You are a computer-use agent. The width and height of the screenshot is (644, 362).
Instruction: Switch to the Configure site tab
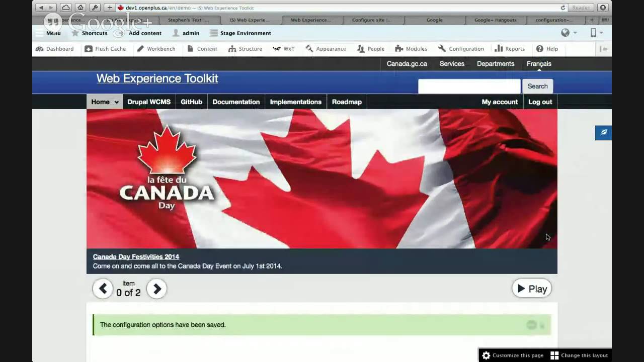coord(373,20)
